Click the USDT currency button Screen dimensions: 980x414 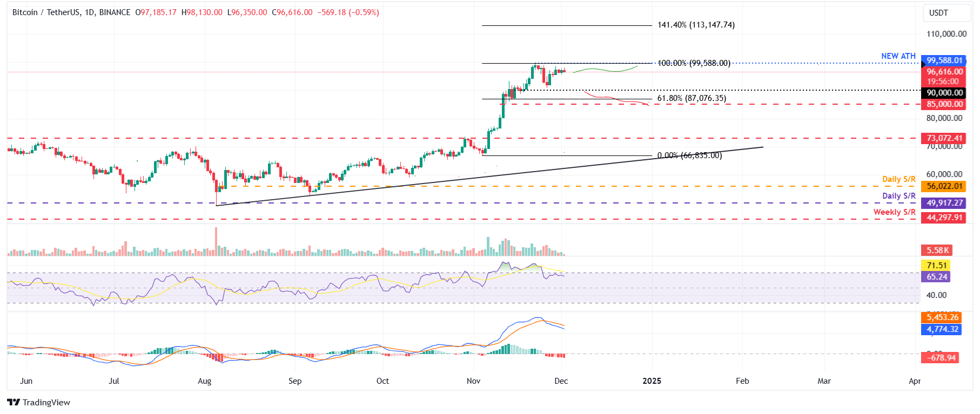point(946,13)
